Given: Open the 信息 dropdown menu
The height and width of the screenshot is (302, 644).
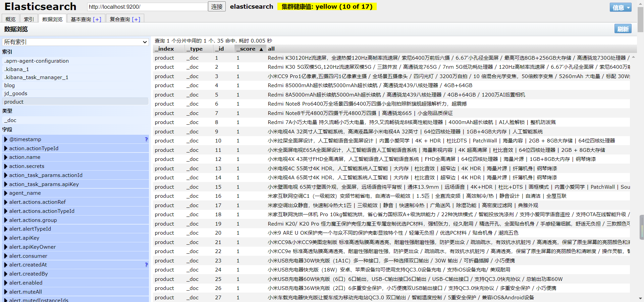Looking at the screenshot, I should pos(621,7).
